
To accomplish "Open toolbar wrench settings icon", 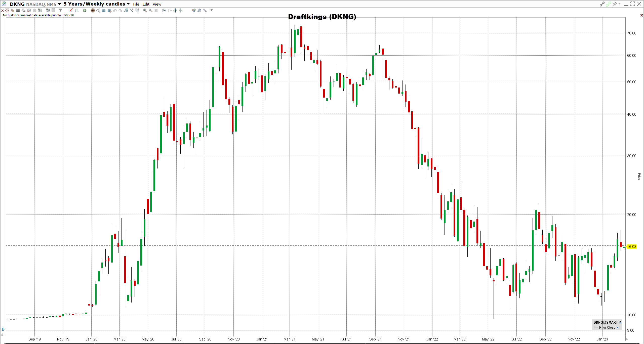I will click(205, 11).
